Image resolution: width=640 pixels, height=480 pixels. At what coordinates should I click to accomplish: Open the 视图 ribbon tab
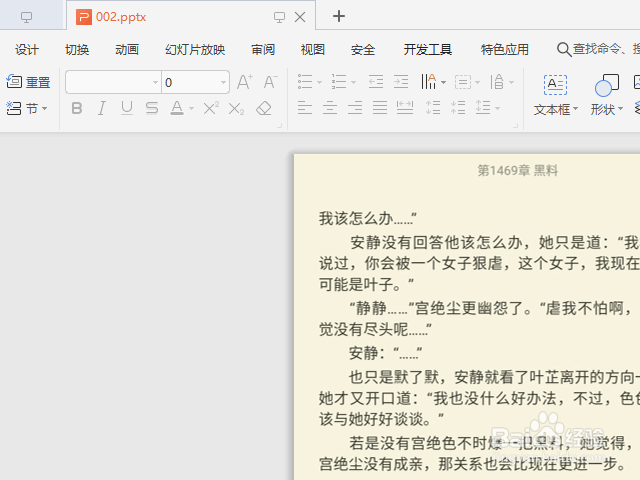pos(313,50)
